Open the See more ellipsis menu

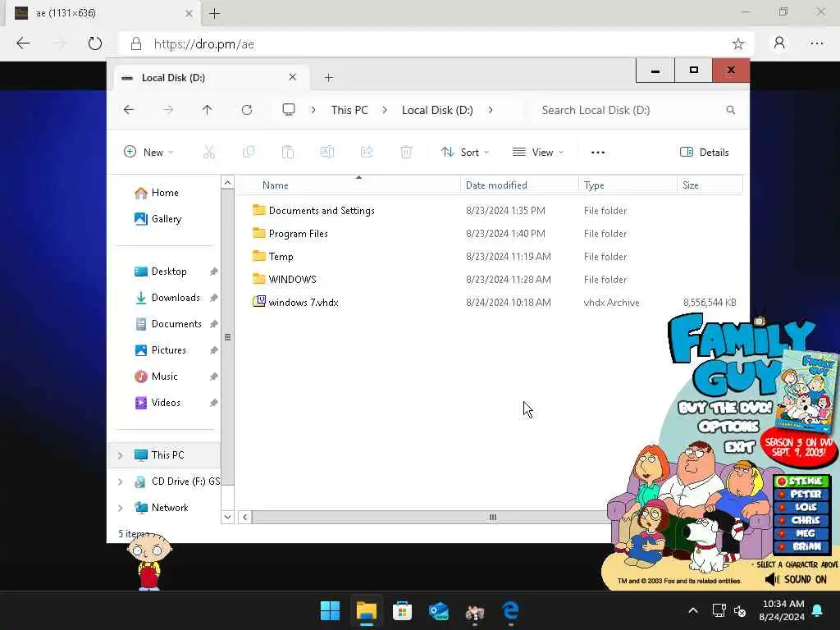pos(598,152)
